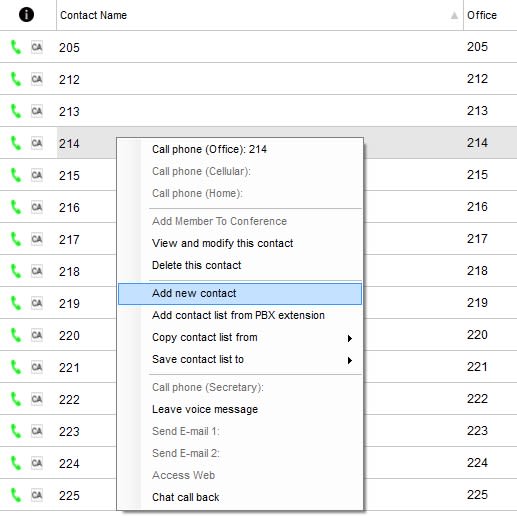Click green phone icon for contact 223
Screen dimensions: 517x516
coord(16,431)
